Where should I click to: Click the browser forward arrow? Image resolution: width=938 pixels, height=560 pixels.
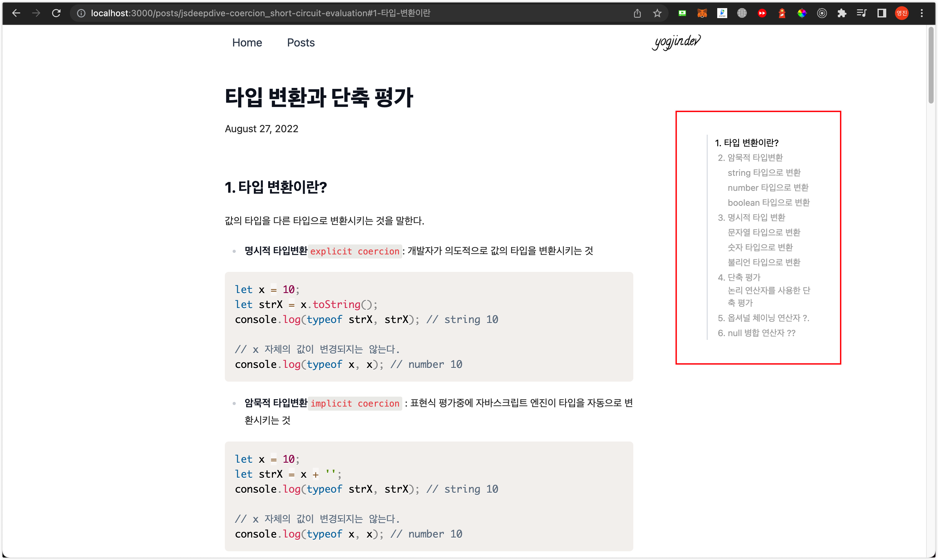(36, 13)
